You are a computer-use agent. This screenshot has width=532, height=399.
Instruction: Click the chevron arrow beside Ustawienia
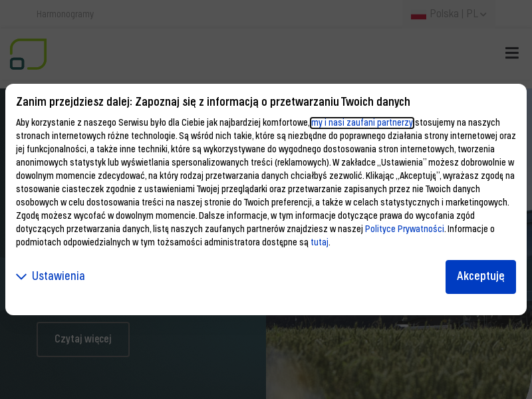pos(21,277)
